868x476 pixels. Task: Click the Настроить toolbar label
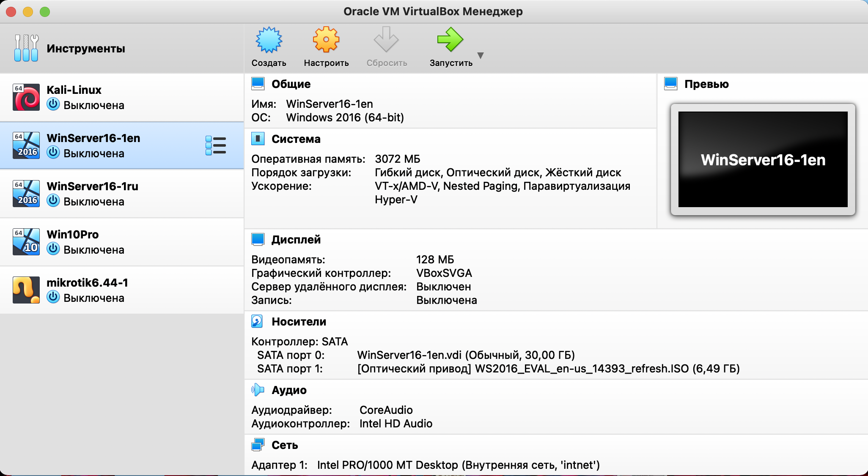coord(326,63)
